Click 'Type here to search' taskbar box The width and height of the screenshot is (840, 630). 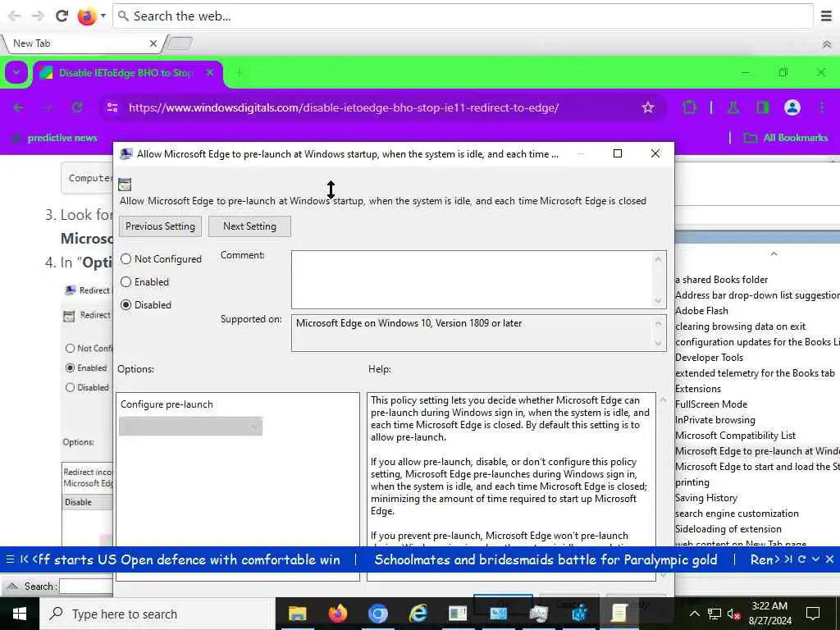click(158, 614)
